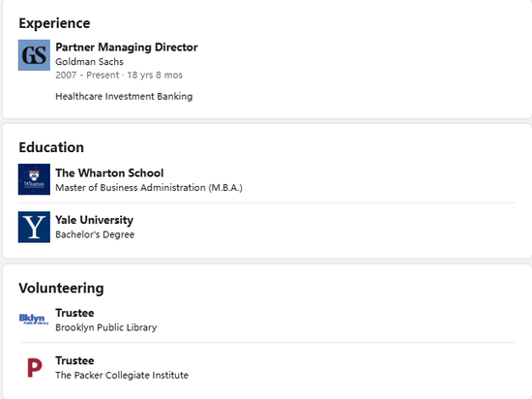Viewport: 532px width, 399px height.
Task: Click the Yale University title link
Action: 95,220
